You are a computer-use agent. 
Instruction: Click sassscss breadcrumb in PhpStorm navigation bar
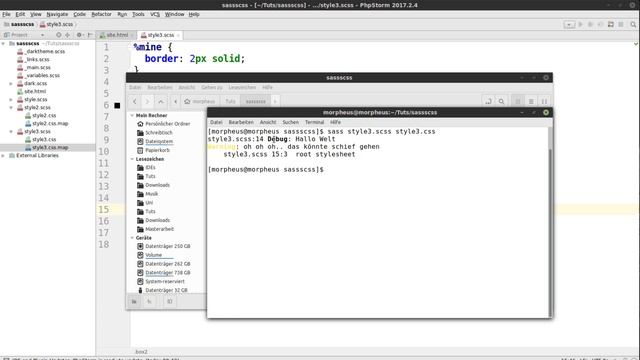(x=19, y=24)
